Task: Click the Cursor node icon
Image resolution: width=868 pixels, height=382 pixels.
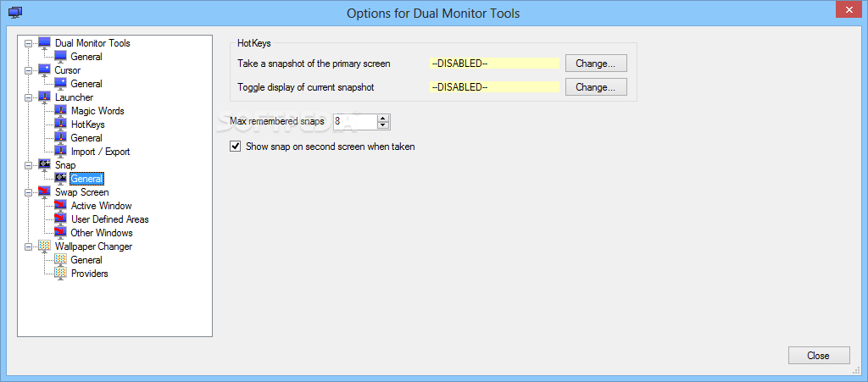Action: [44, 70]
